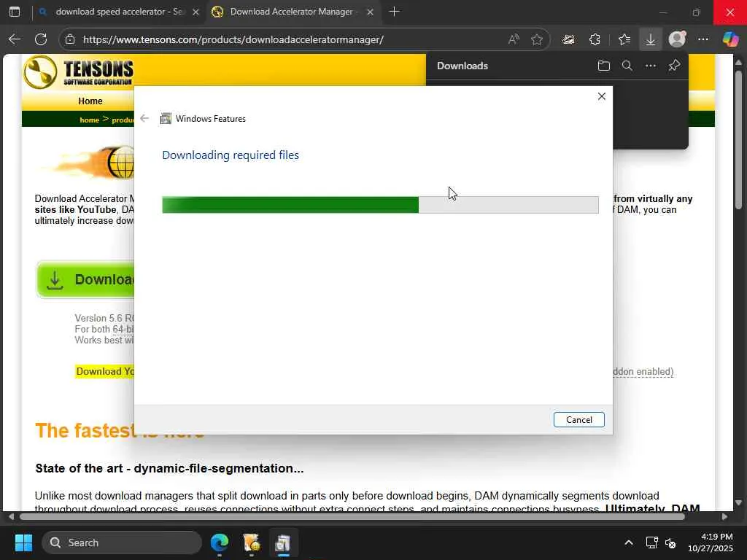Open the Edge tab actions menu icon

tap(15, 12)
